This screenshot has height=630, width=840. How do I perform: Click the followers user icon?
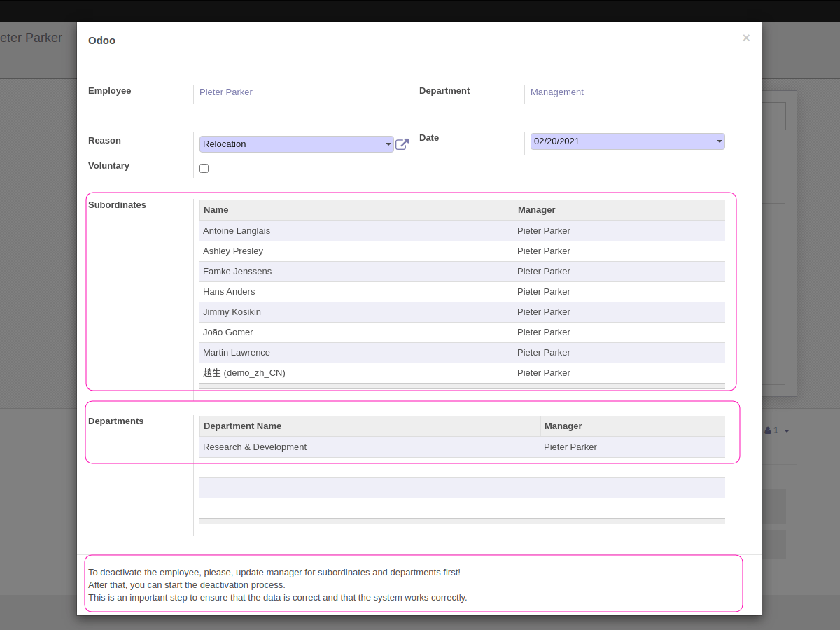pos(768,430)
